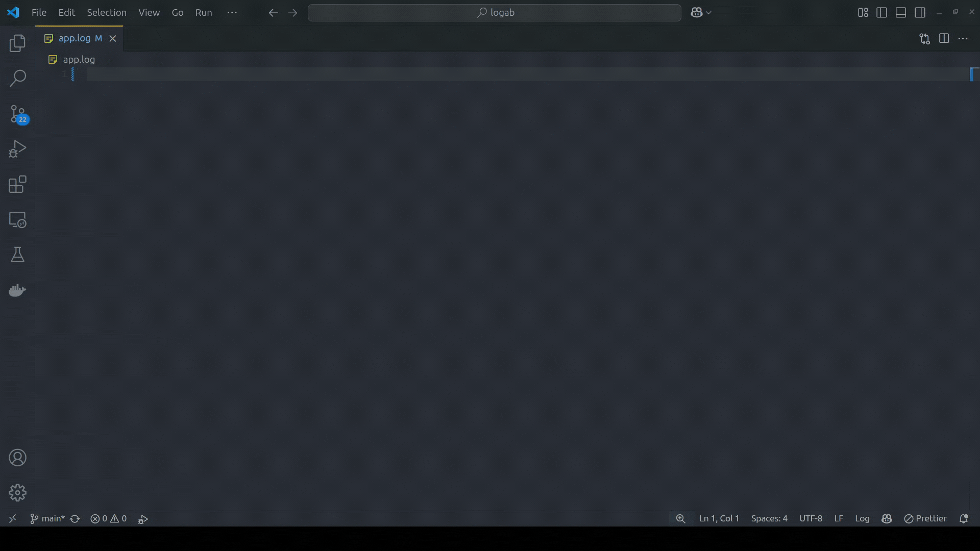
Task: Synchronize changes in the status bar
Action: (75, 519)
